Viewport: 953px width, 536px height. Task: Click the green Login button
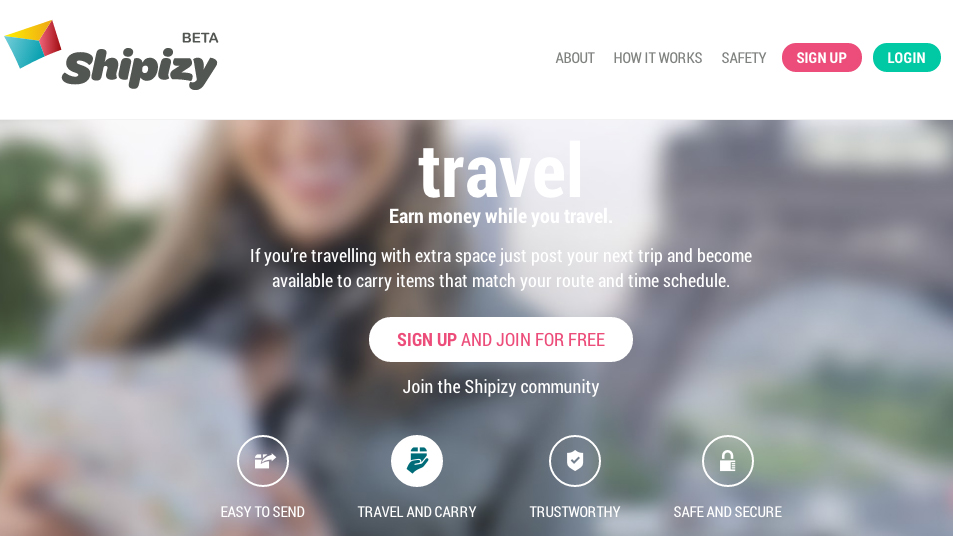pyautogui.click(x=907, y=58)
